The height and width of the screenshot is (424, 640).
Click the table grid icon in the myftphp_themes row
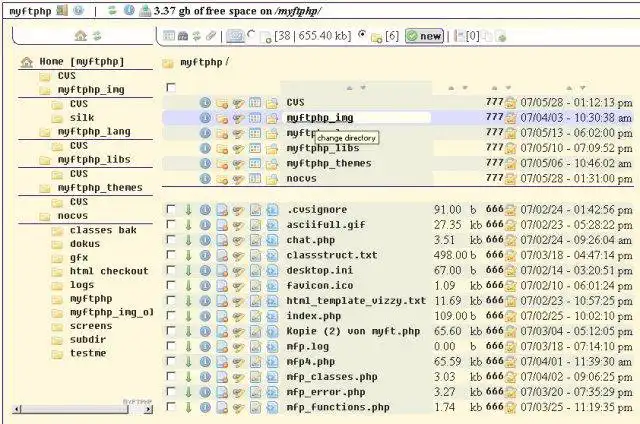pyautogui.click(x=255, y=163)
